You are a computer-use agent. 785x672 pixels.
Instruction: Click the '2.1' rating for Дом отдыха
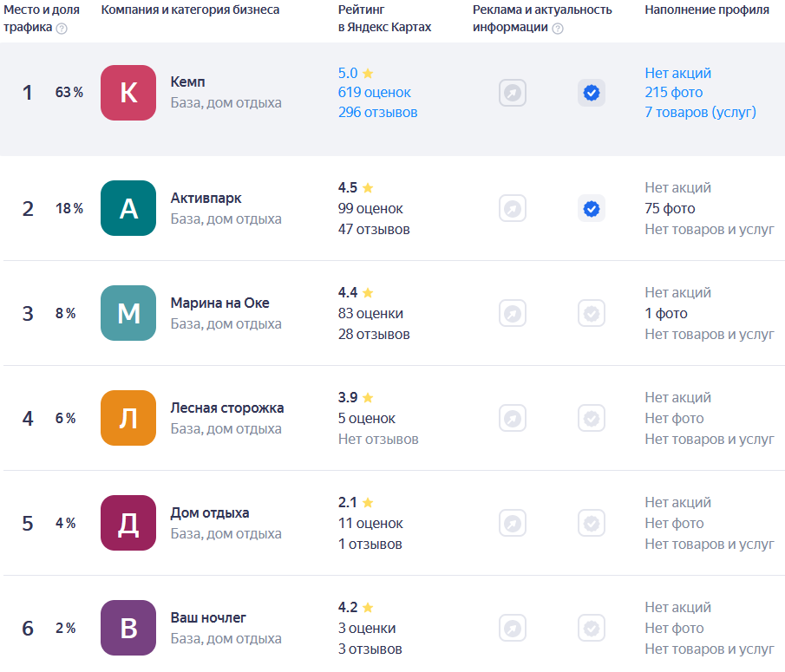click(348, 502)
